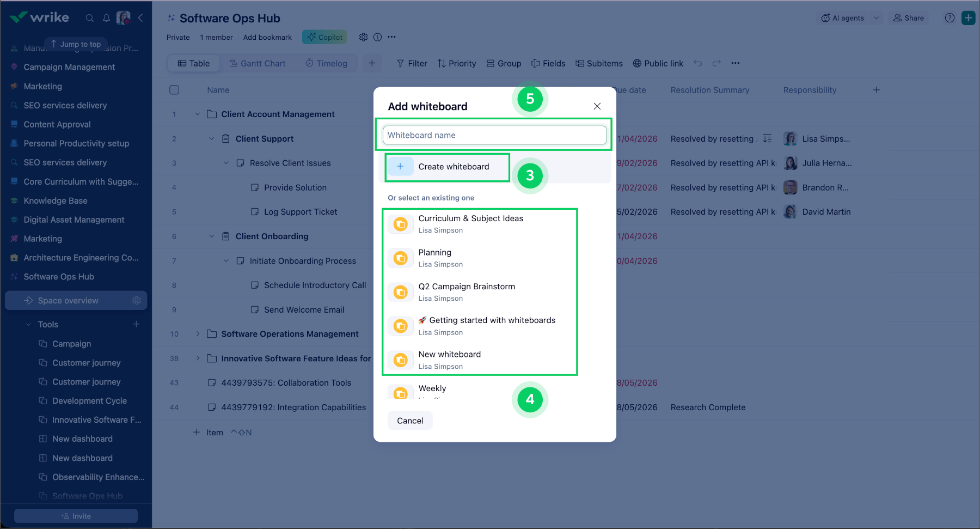
Task: Add a column with the plus icon
Action: [877, 90]
